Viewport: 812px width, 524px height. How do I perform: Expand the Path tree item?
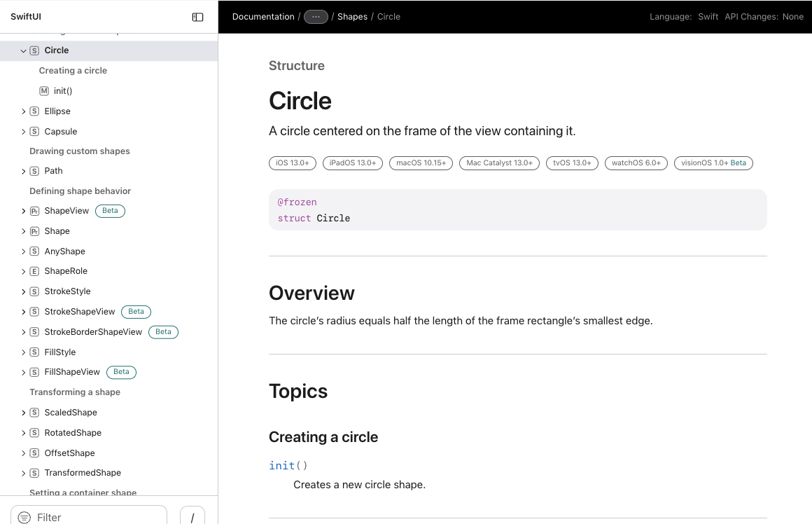click(23, 171)
